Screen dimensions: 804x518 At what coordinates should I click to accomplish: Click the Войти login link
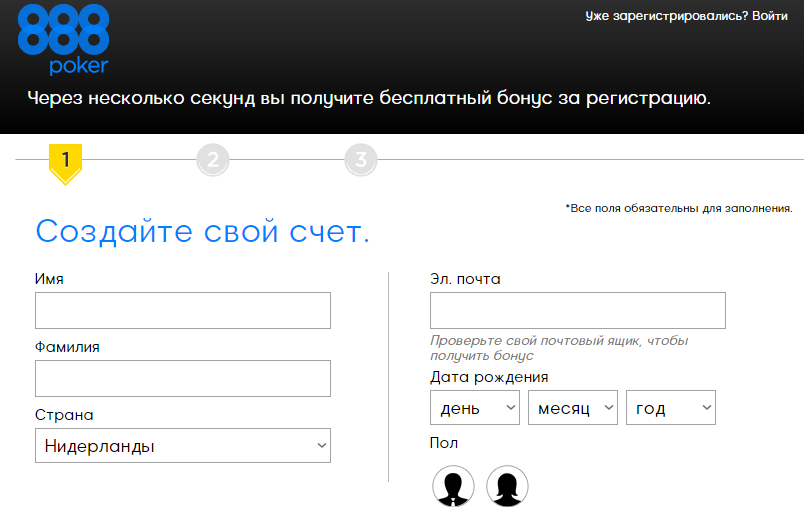pos(769,16)
